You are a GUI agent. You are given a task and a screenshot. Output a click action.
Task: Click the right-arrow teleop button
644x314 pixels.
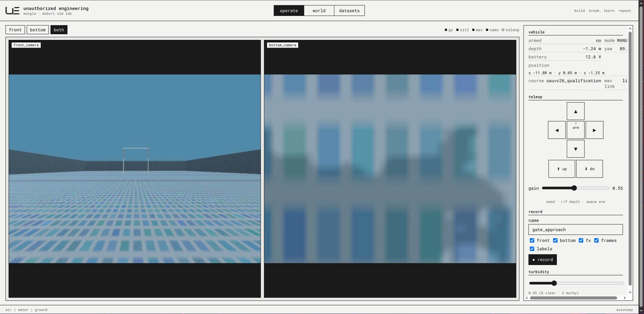tap(595, 130)
